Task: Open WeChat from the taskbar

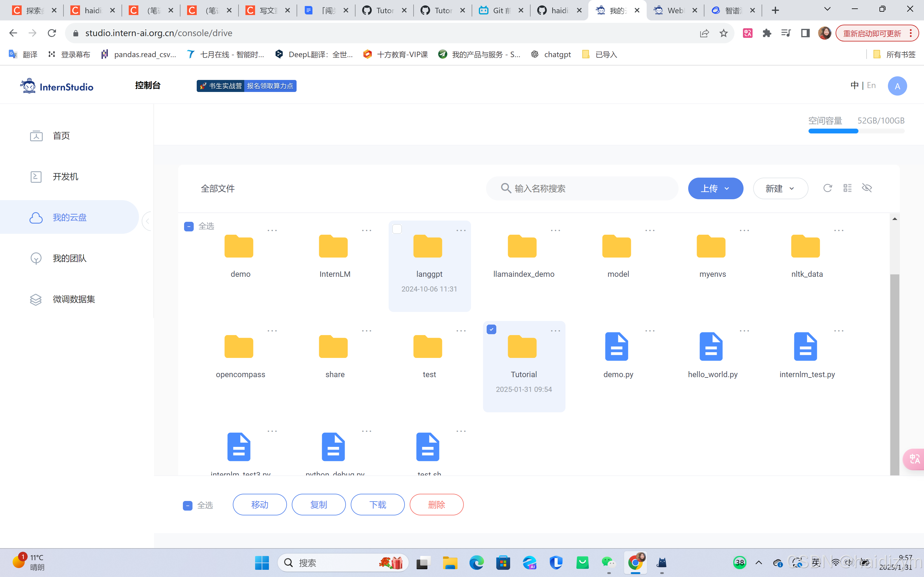Action: coord(608,563)
